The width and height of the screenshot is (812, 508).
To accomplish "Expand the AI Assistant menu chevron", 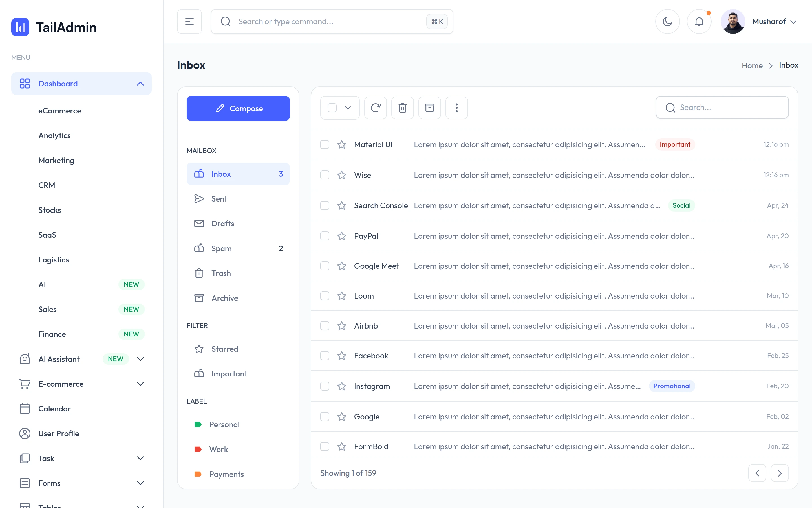I will (x=140, y=359).
